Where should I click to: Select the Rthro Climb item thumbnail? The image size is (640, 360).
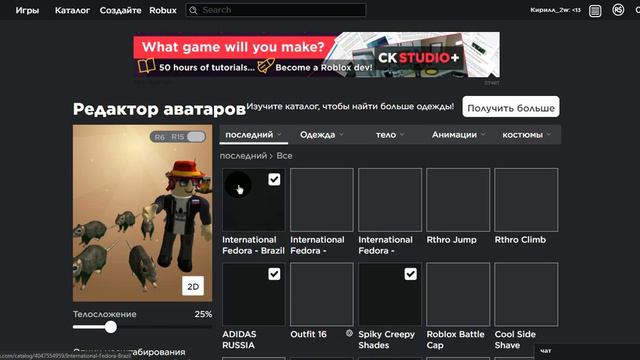coord(526,200)
